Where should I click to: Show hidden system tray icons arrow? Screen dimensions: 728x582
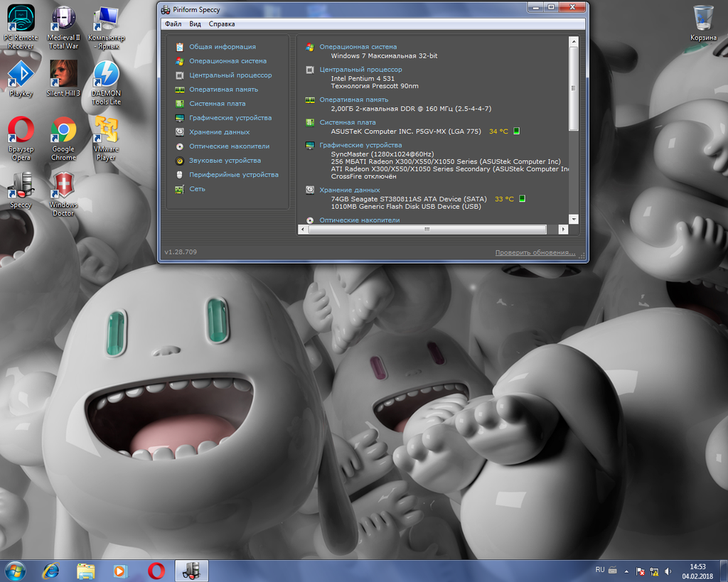[626, 571]
